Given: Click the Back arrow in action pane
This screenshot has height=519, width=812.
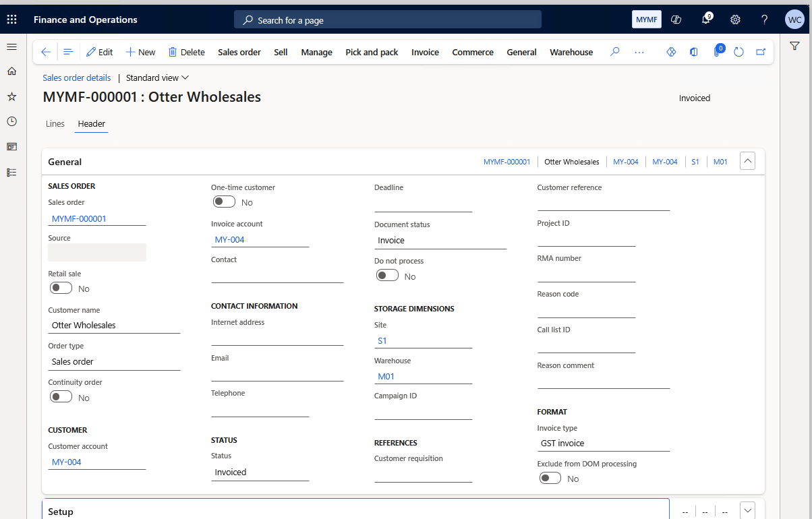Looking at the screenshot, I should [46, 52].
